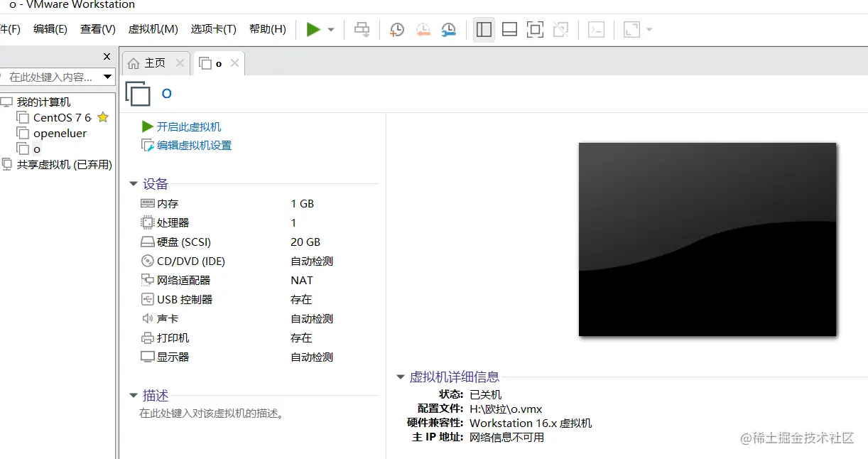
Task: Click the green power-on play toolbar icon
Action: click(313, 29)
